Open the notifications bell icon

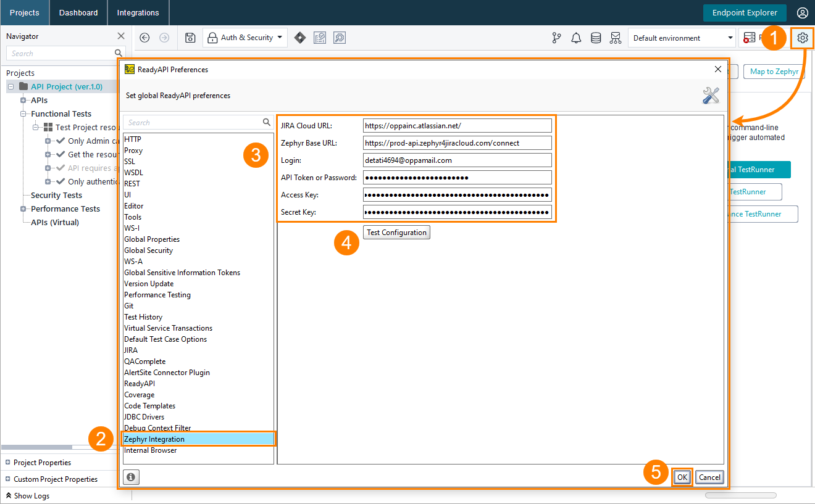(x=576, y=38)
